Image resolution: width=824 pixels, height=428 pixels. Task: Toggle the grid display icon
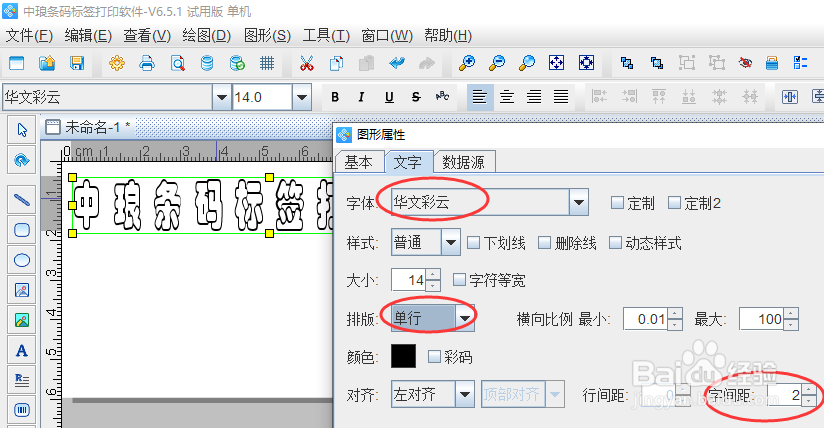click(267, 64)
